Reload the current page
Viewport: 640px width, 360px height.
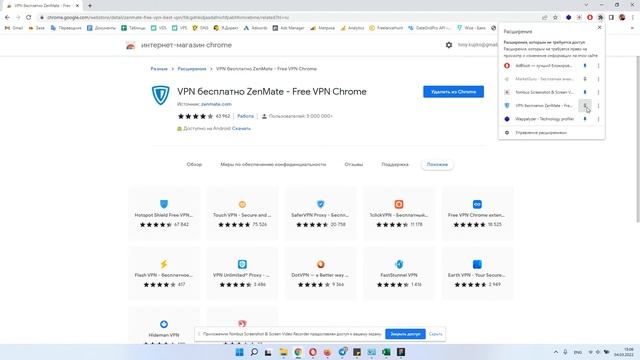tap(29, 18)
